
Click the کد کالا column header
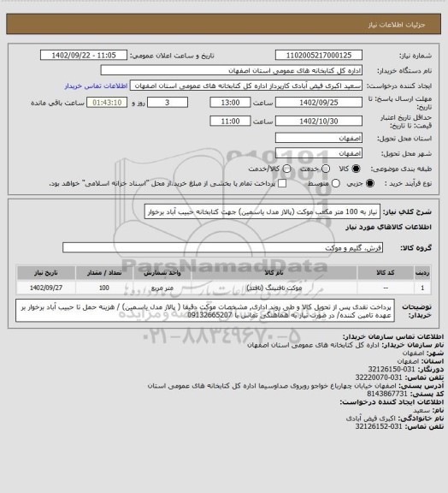(x=386, y=272)
